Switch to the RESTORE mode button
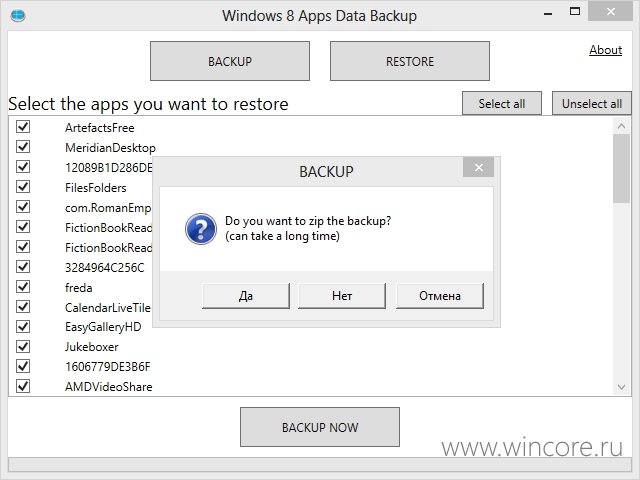Image resolution: width=640 pixels, height=480 pixels. point(410,61)
